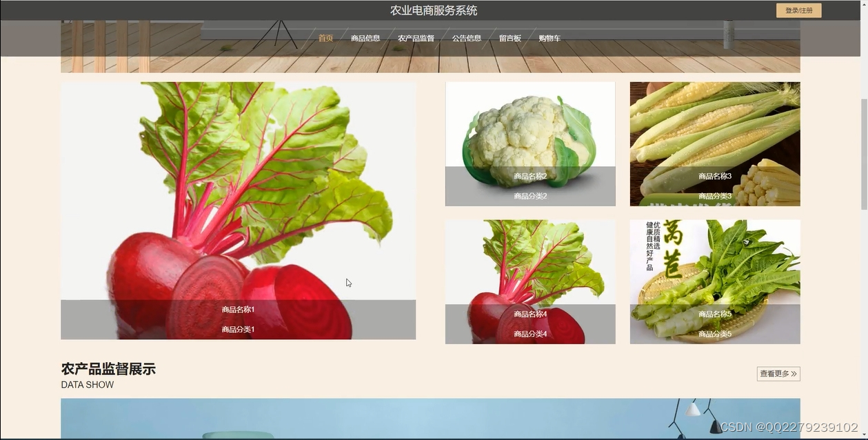Click the 商品分类2 caption text

(530, 197)
